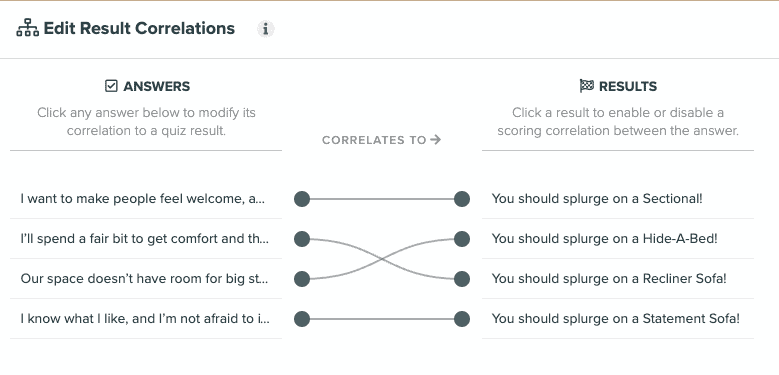779x375 pixels.
Task: Select answer 'I want to make people feel welcome'
Action: coord(146,199)
